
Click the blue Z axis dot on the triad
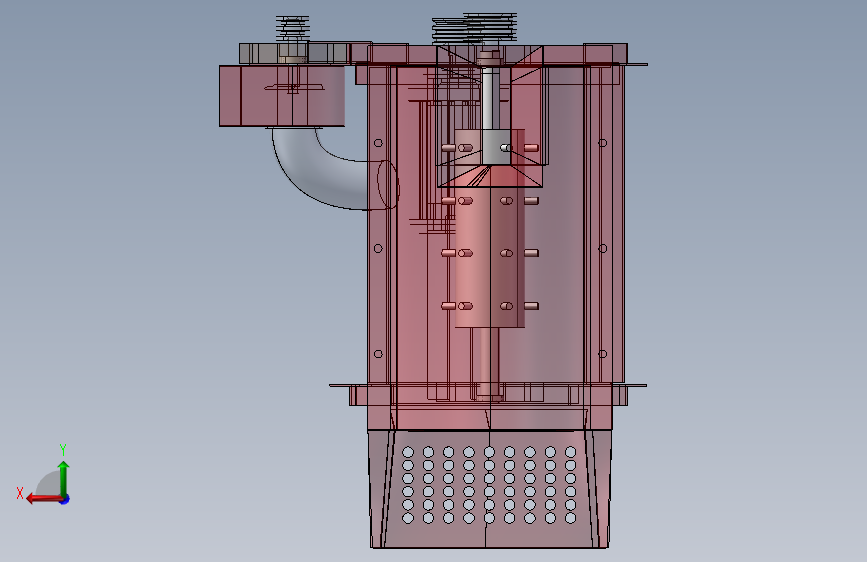[65, 499]
